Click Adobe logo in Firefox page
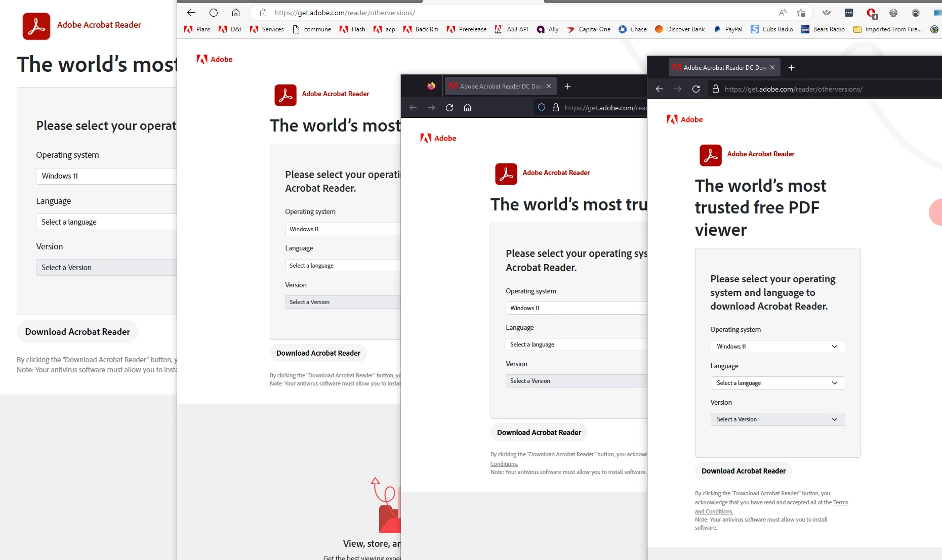The image size is (942, 560). click(x=438, y=138)
